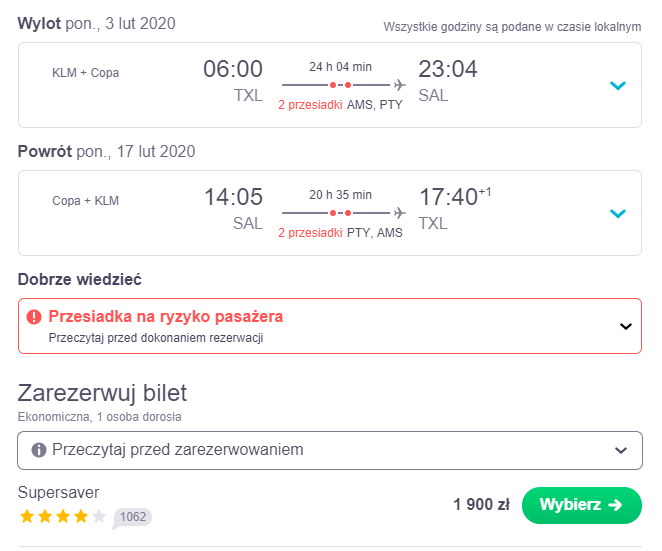662x551 pixels.
Task: Click the return 2 przesiadki label
Action: coord(310,233)
